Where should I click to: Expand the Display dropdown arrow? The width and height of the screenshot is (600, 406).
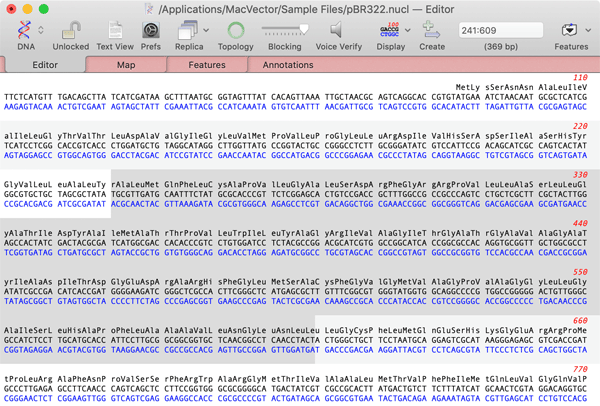click(x=408, y=30)
